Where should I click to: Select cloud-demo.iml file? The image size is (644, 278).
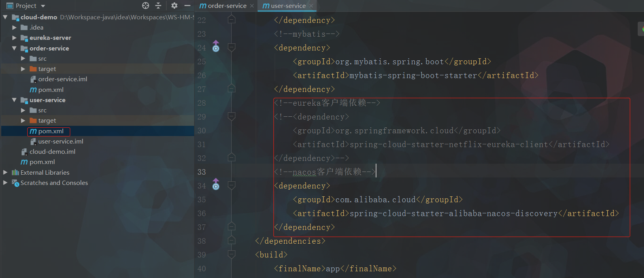click(52, 152)
